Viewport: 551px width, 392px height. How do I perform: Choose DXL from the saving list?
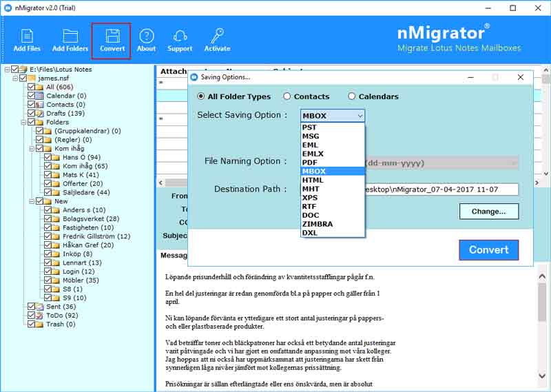pyautogui.click(x=333, y=233)
